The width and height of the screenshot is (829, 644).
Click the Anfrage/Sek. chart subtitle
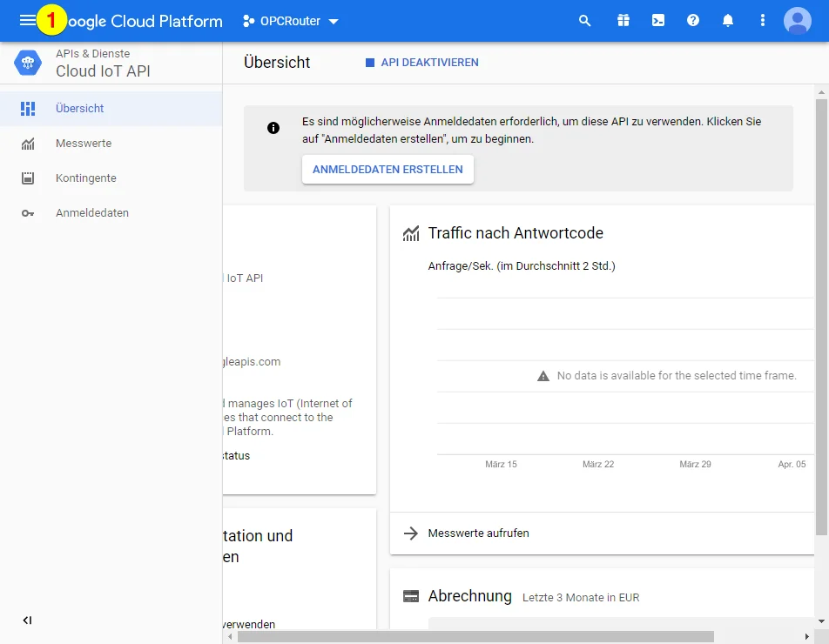pos(522,265)
